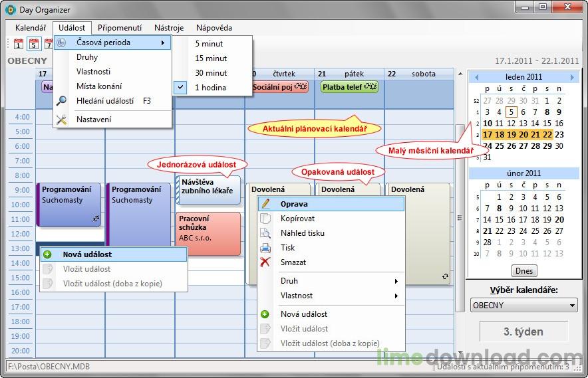
Task: Select Tisk in the context menu
Action: coord(331,248)
